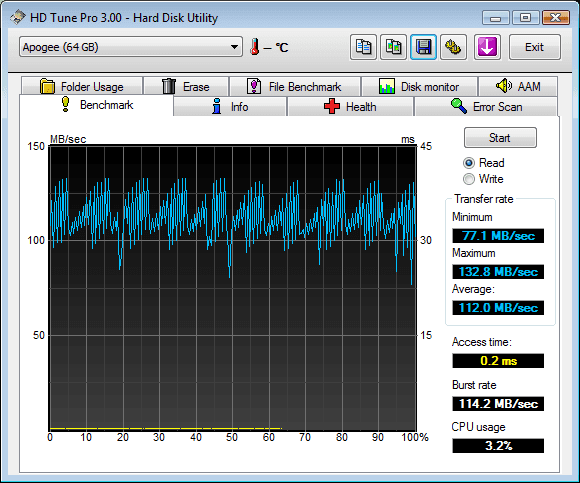Open the options wrench icon
The image size is (580, 483).
coord(453,47)
